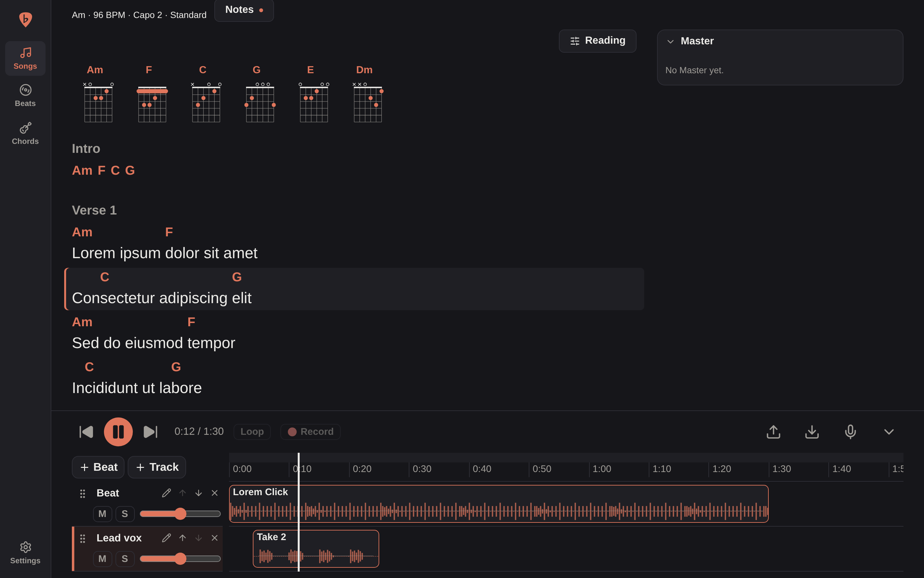Jump to 1:00 on the timeline ruler
The width and height of the screenshot is (924, 578).
click(602, 469)
